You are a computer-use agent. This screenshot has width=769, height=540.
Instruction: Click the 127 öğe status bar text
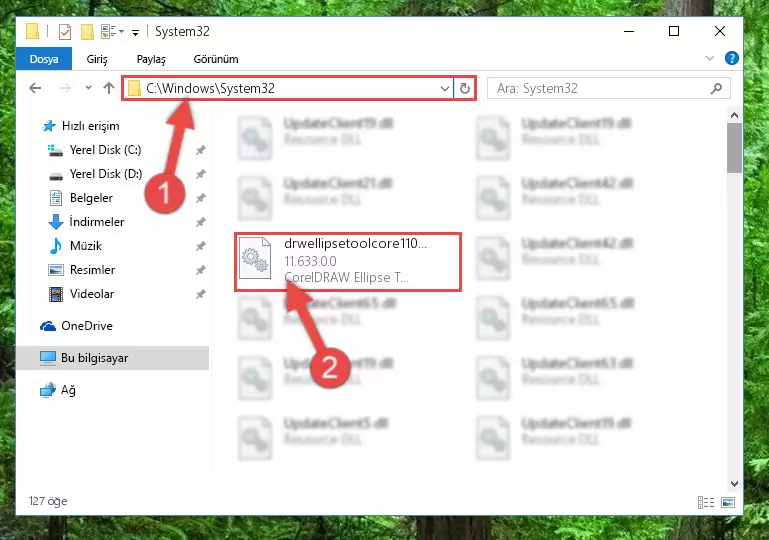48,501
